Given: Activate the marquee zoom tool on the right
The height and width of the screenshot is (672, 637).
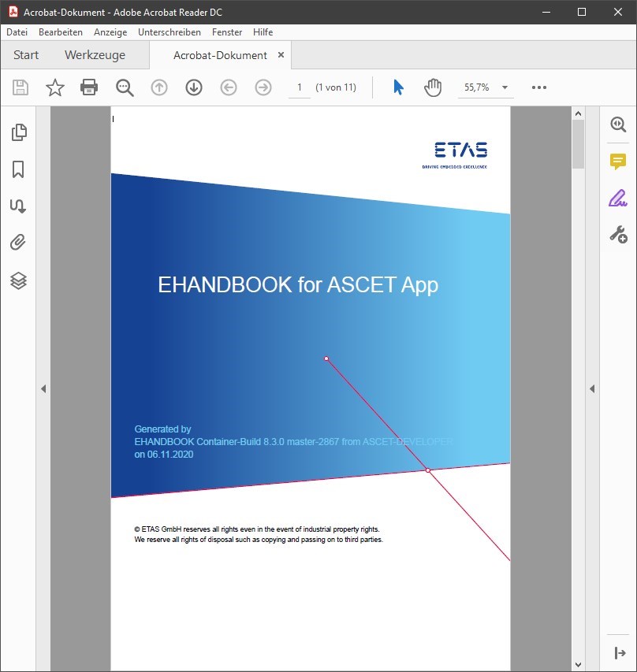Looking at the screenshot, I should pyautogui.click(x=618, y=124).
